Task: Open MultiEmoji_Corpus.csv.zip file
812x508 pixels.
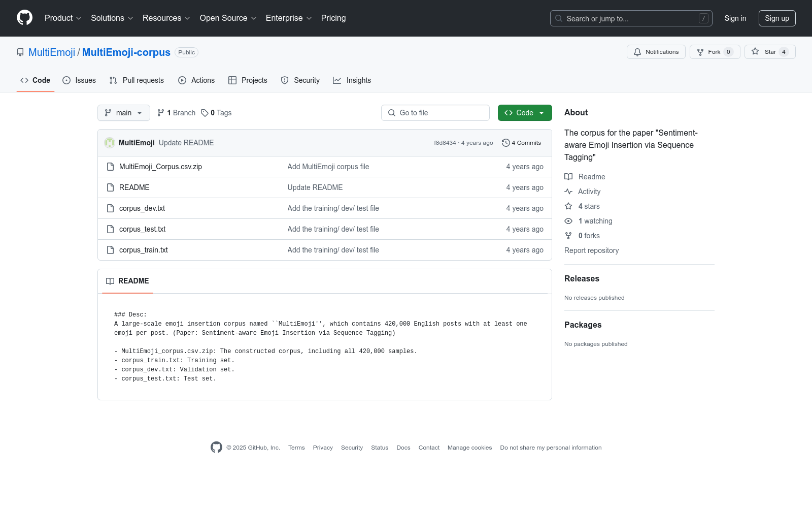Action: click(x=160, y=167)
